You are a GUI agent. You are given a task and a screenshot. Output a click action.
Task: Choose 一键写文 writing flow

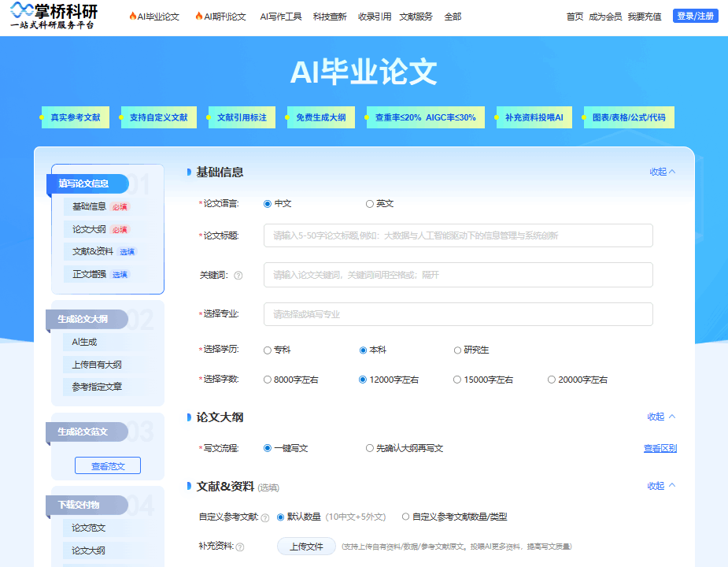pos(268,449)
